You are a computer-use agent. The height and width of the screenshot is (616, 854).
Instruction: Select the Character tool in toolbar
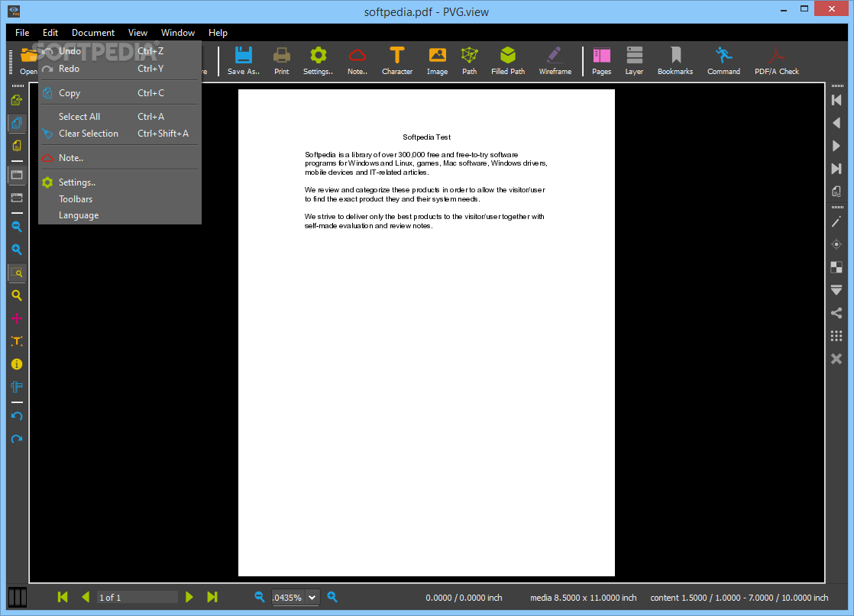397,60
